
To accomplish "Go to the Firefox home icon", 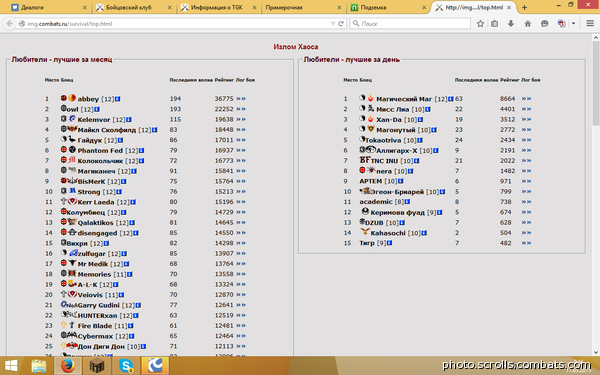I will pos(527,24).
